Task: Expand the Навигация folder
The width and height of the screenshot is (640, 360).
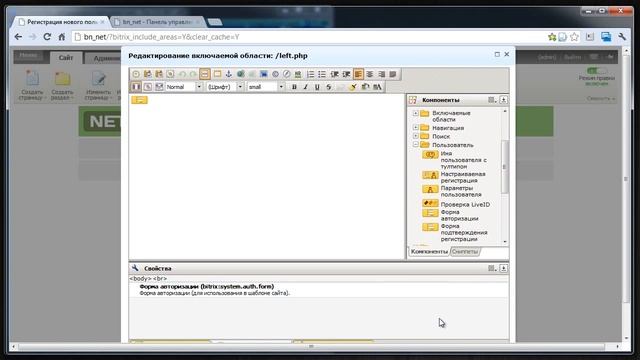Action: [416, 127]
